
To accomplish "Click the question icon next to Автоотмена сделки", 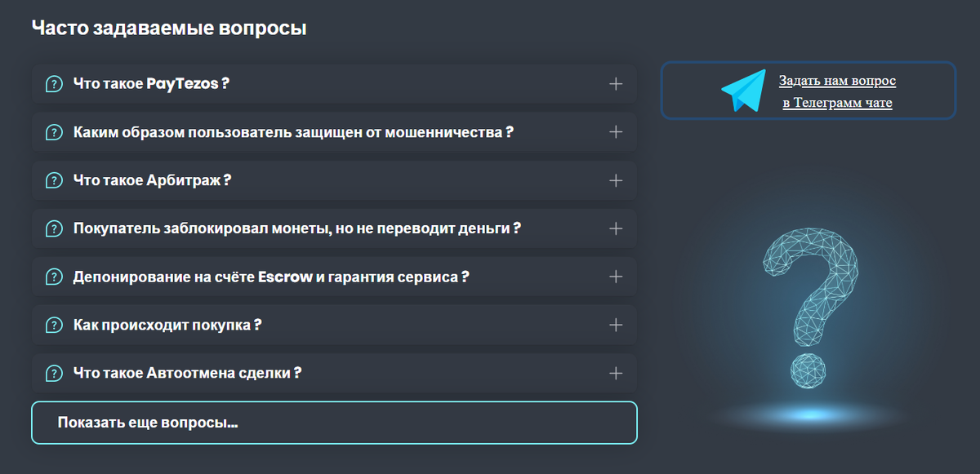I will tap(53, 373).
